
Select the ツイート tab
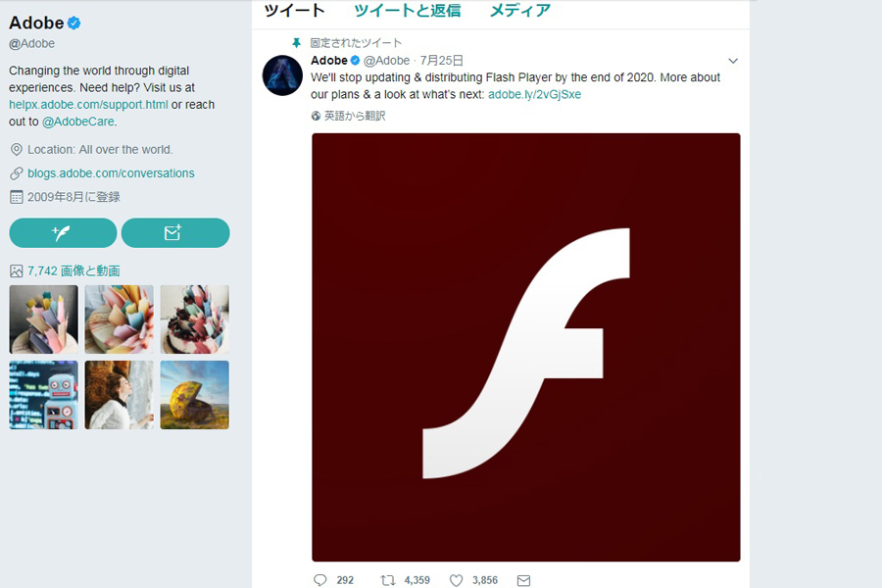pos(294,11)
